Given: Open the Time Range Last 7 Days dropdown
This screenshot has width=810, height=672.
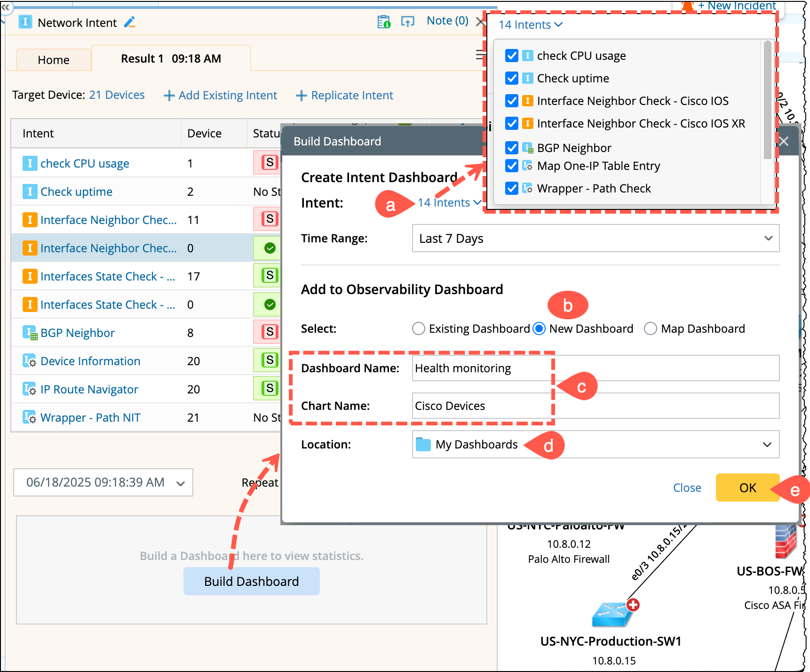Looking at the screenshot, I should pos(596,238).
